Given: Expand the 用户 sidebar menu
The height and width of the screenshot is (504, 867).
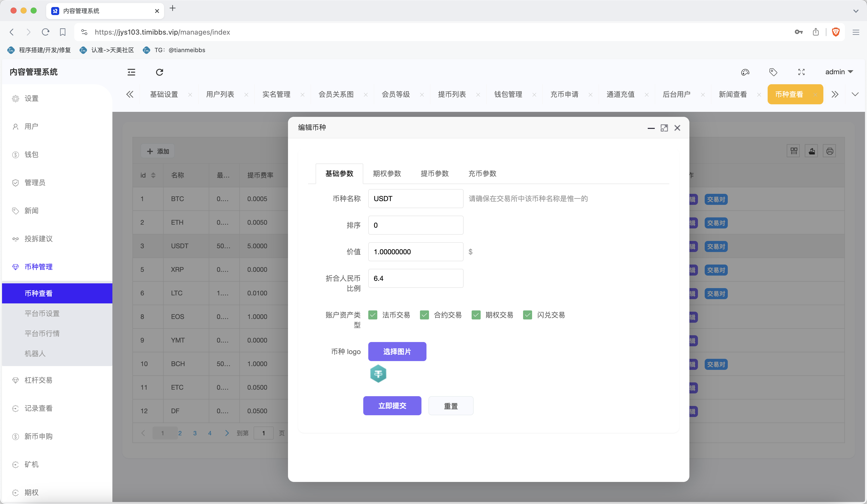Looking at the screenshot, I should pyautogui.click(x=57, y=127).
